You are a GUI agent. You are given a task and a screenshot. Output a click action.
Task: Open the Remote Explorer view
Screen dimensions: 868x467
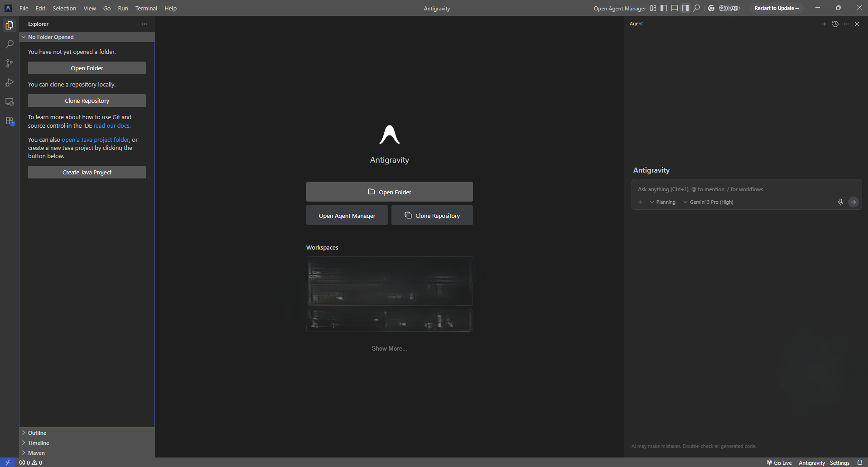click(x=10, y=102)
